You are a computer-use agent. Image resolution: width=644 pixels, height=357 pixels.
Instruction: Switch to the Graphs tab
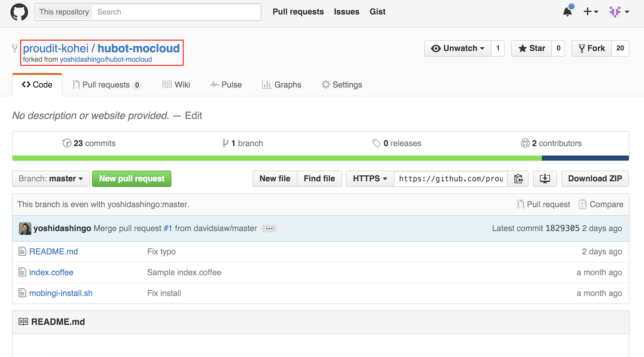(x=281, y=84)
